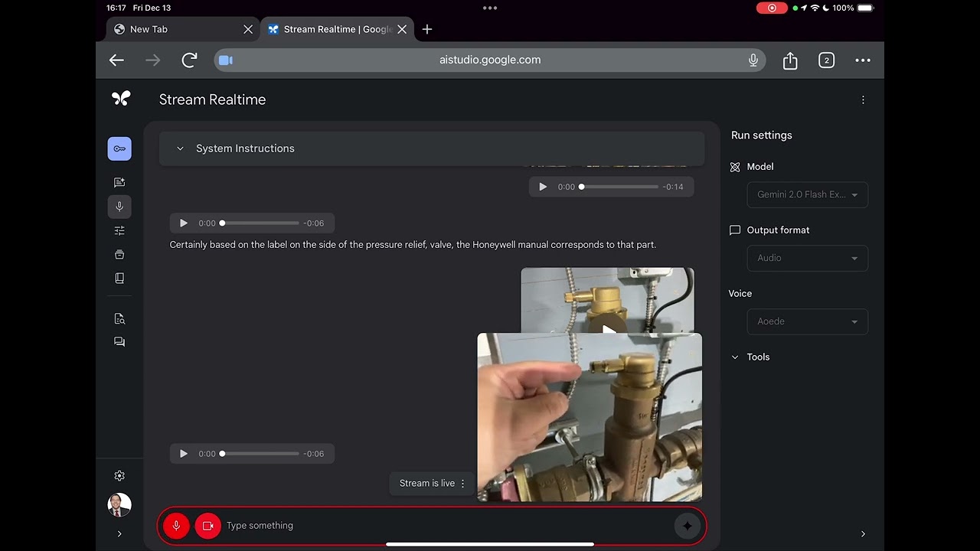Tap the red screen recording indicator
The height and width of the screenshot is (551, 980).
pos(772,8)
